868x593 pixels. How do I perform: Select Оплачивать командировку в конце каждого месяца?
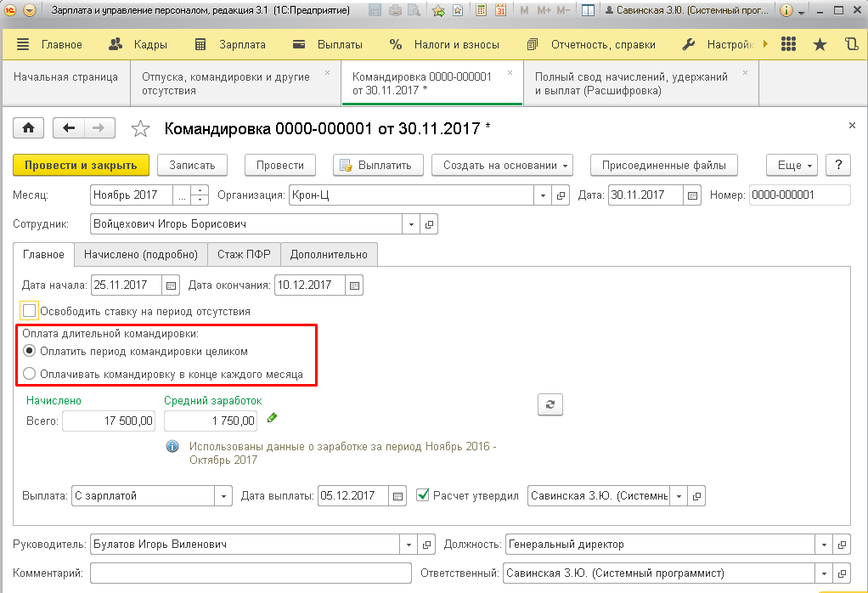30,374
